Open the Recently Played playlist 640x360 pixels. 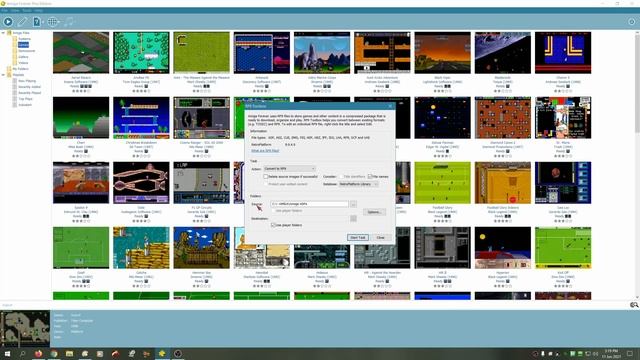[29, 93]
